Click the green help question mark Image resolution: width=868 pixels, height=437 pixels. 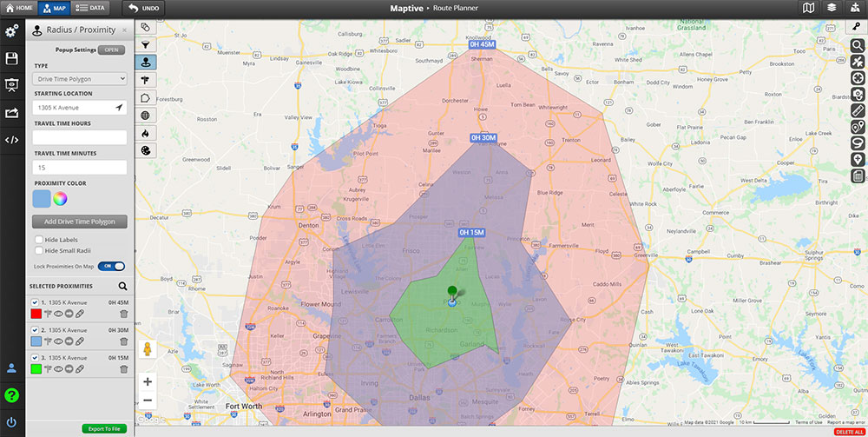[x=11, y=395]
